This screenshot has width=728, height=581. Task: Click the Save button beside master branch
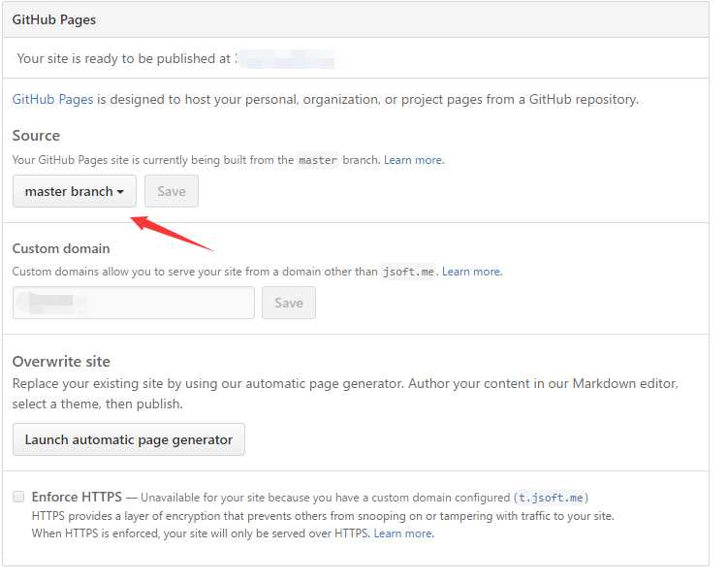tap(172, 191)
